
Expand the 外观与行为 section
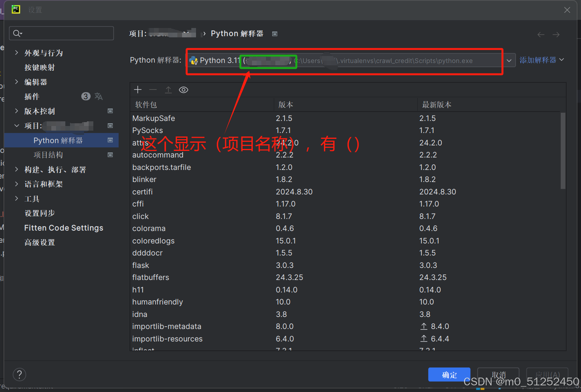click(x=16, y=52)
